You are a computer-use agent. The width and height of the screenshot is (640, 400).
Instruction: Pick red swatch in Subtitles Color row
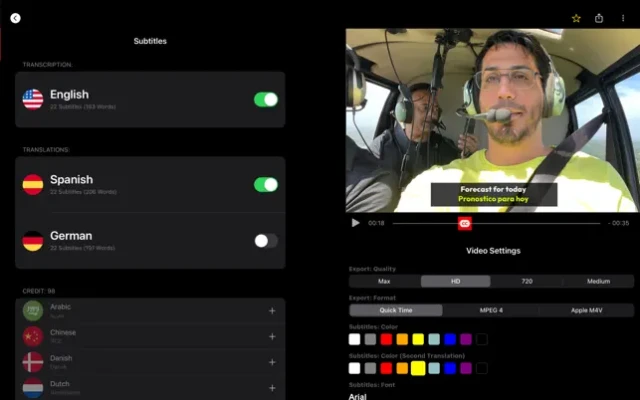point(386,339)
